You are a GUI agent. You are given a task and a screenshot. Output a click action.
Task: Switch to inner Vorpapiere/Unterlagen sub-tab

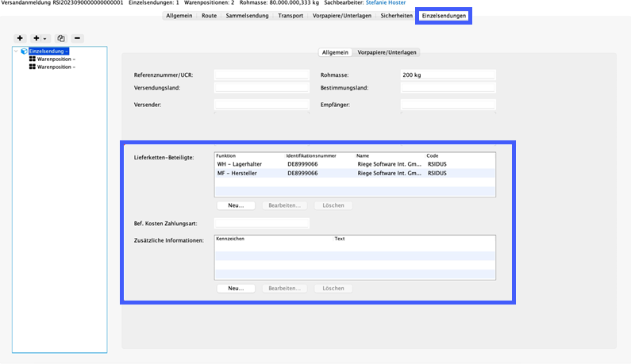tap(387, 52)
